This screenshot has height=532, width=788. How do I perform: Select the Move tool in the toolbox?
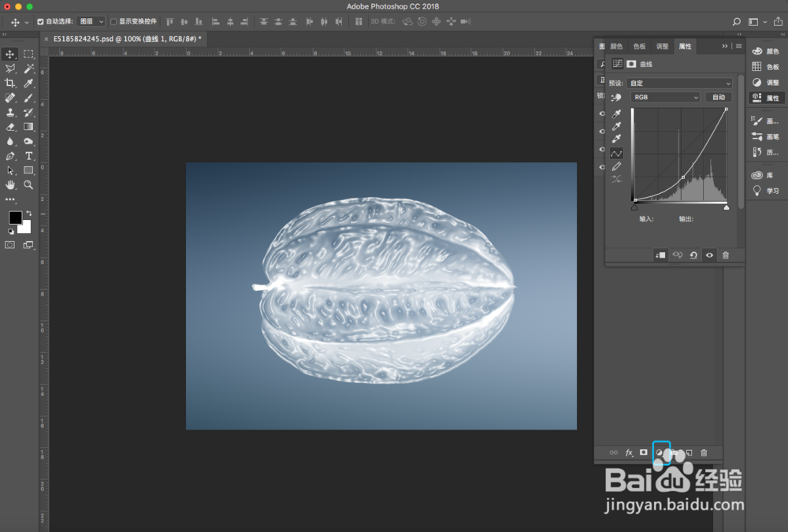point(9,54)
